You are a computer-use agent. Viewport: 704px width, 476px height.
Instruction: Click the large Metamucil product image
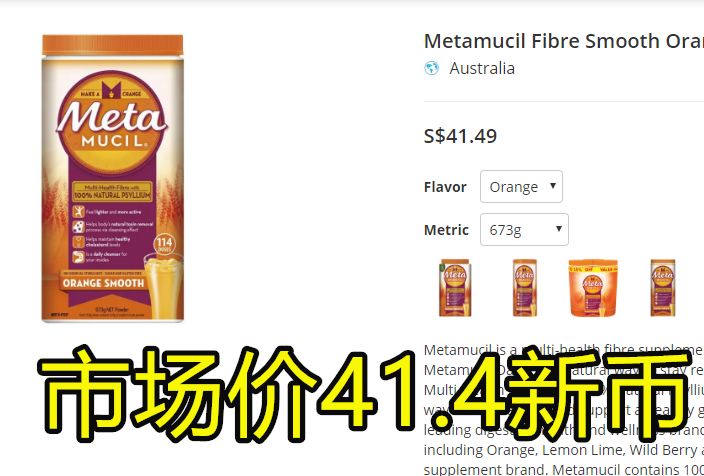point(112,178)
